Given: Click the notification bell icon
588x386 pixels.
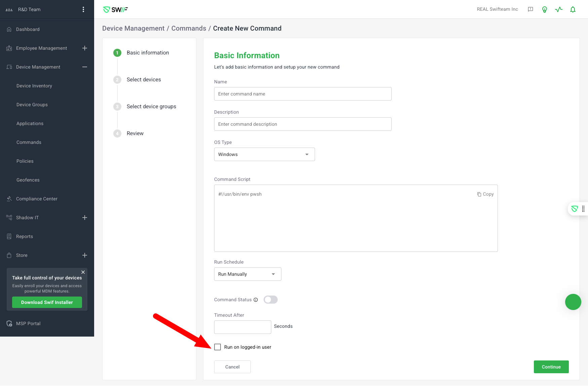Looking at the screenshot, I should (x=573, y=9).
